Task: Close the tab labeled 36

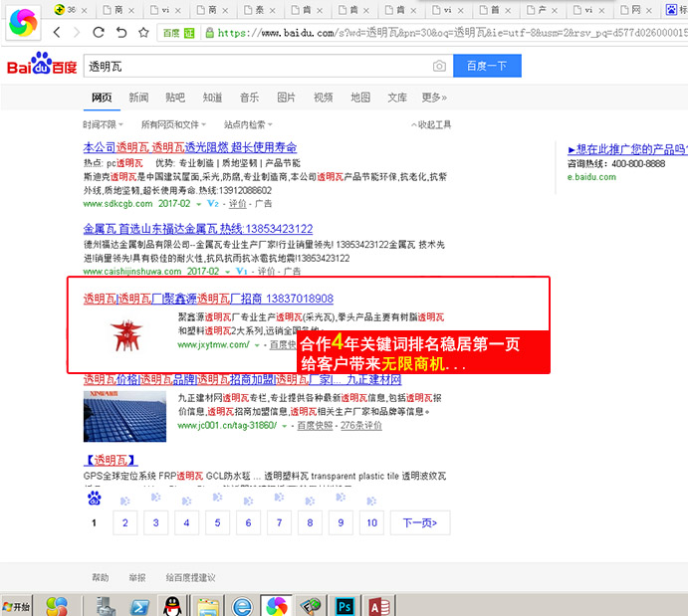Action: pos(85,10)
